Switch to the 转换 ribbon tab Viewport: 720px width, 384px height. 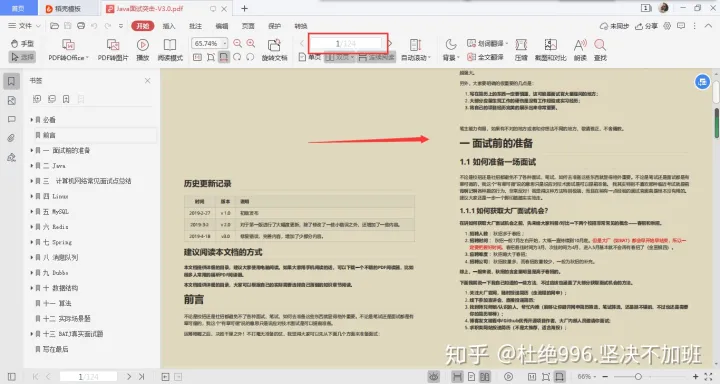point(301,26)
